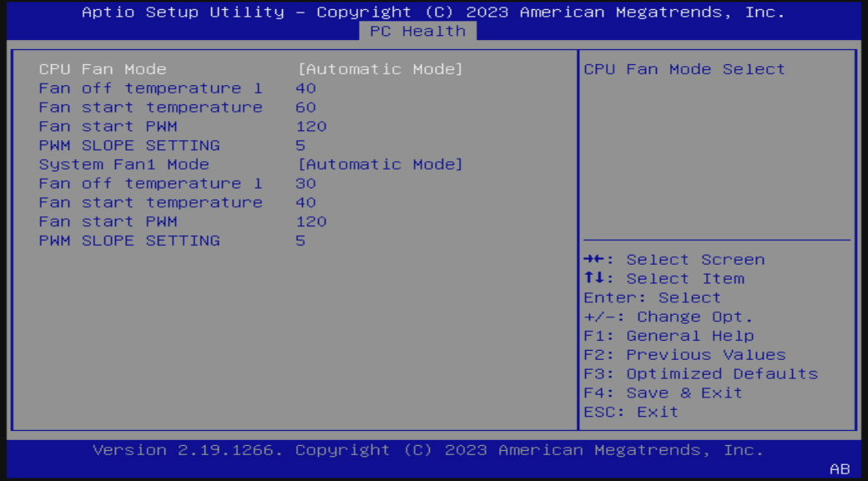Open System Fan1 Mode Automatic Mode dropdown

tap(380, 165)
